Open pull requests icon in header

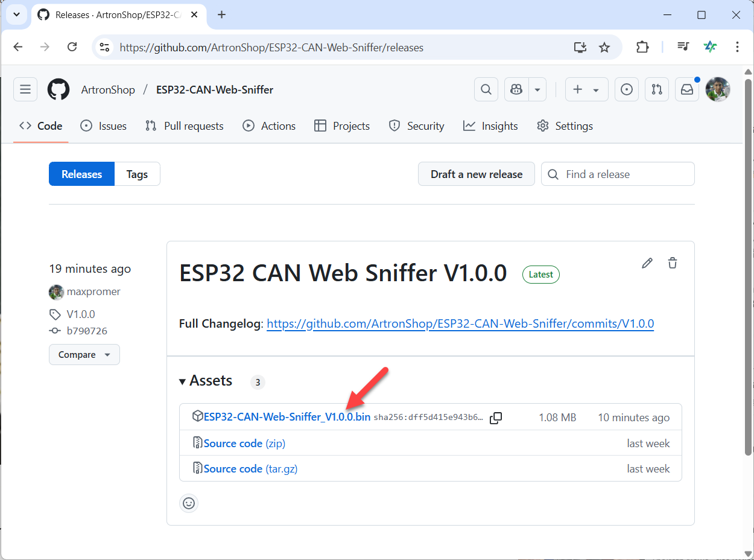tap(657, 89)
